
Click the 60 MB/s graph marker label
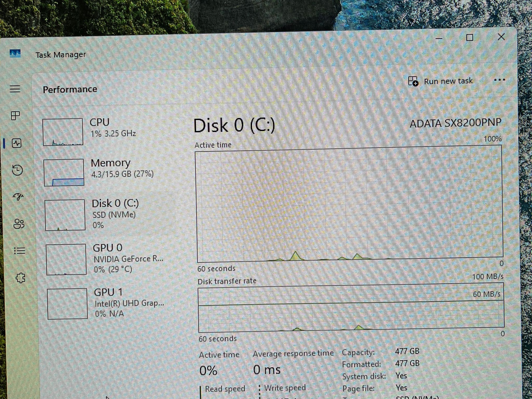(x=487, y=294)
